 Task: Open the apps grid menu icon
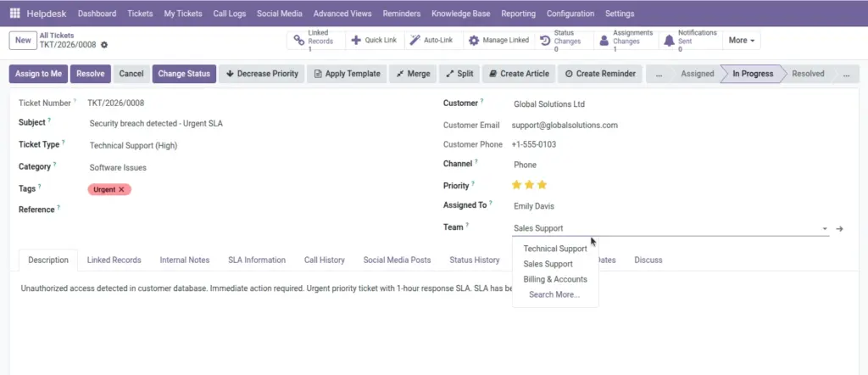tap(15, 14)
